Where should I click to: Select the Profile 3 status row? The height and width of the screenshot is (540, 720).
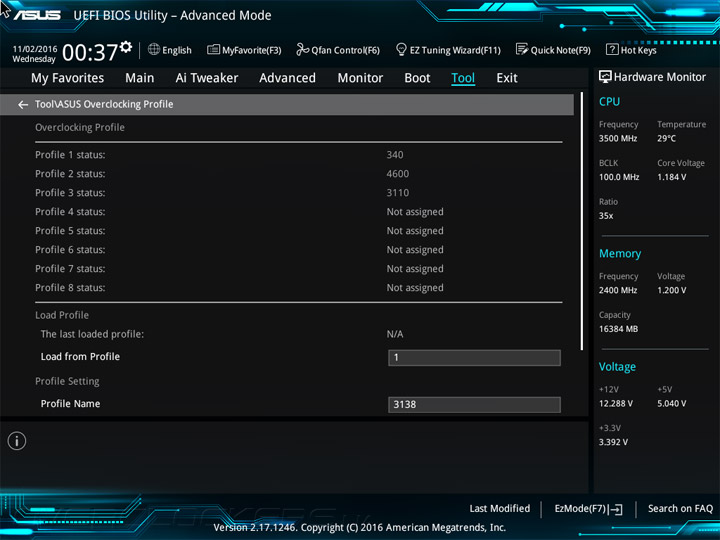coord(298,193)
